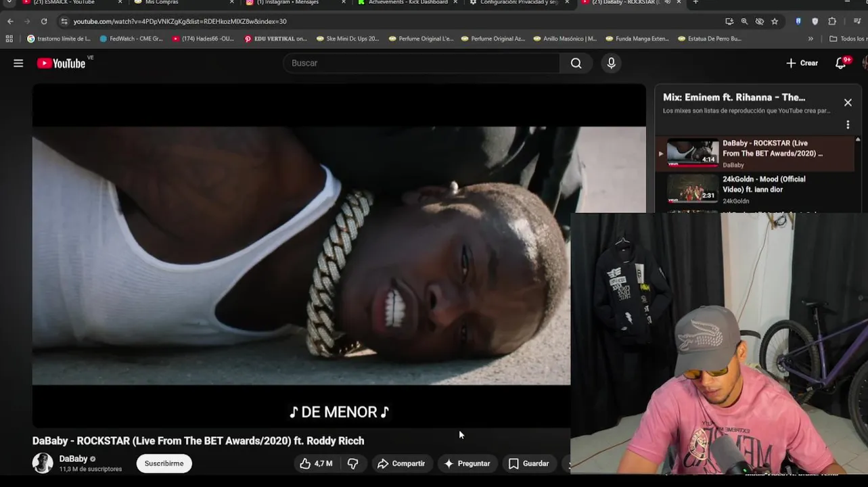This screenshot has height=487, width=868.
Task: Open a new browser tab
Action: point(695,3)
